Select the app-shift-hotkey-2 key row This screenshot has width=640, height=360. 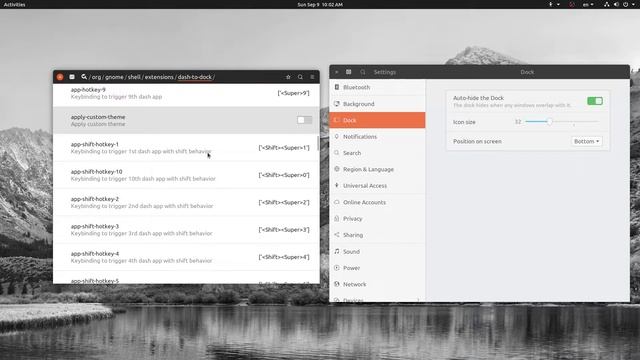click(186, 202)
